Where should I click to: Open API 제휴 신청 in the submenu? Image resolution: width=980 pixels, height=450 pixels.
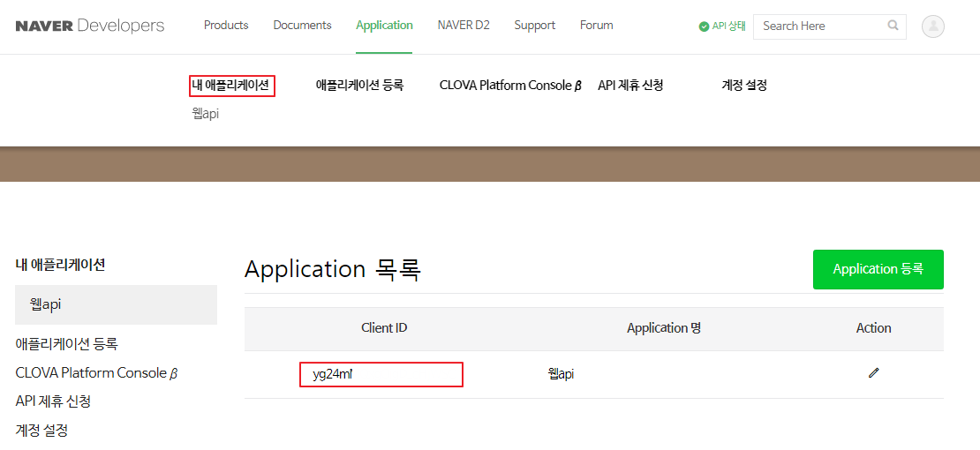pos(630,86)
